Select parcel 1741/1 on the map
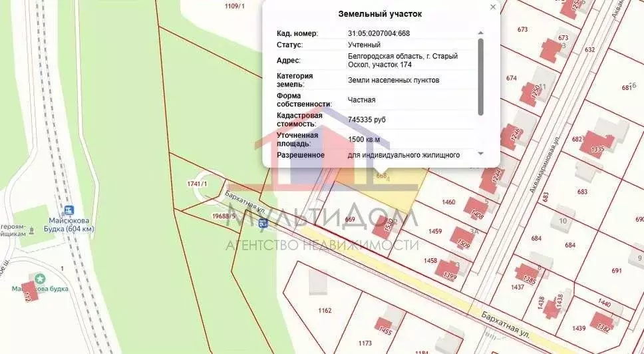 [x=197, y=184]
